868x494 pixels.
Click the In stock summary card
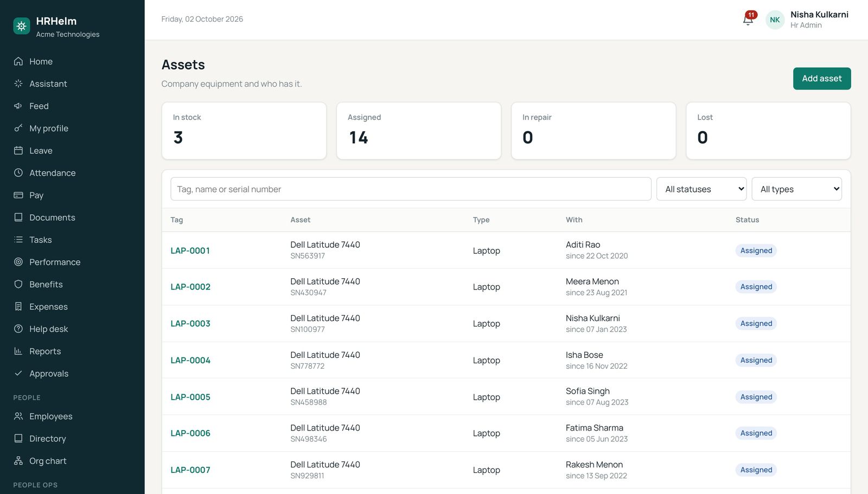point(244,131)
